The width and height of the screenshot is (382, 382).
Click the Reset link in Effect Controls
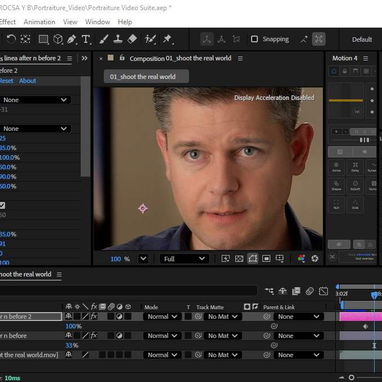coord(7,81)
